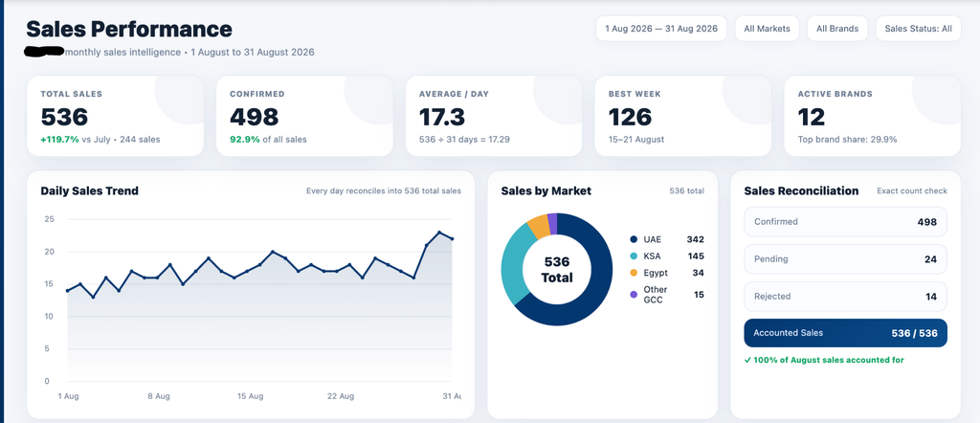Click the '15 Aug' x-axis label

250,396
